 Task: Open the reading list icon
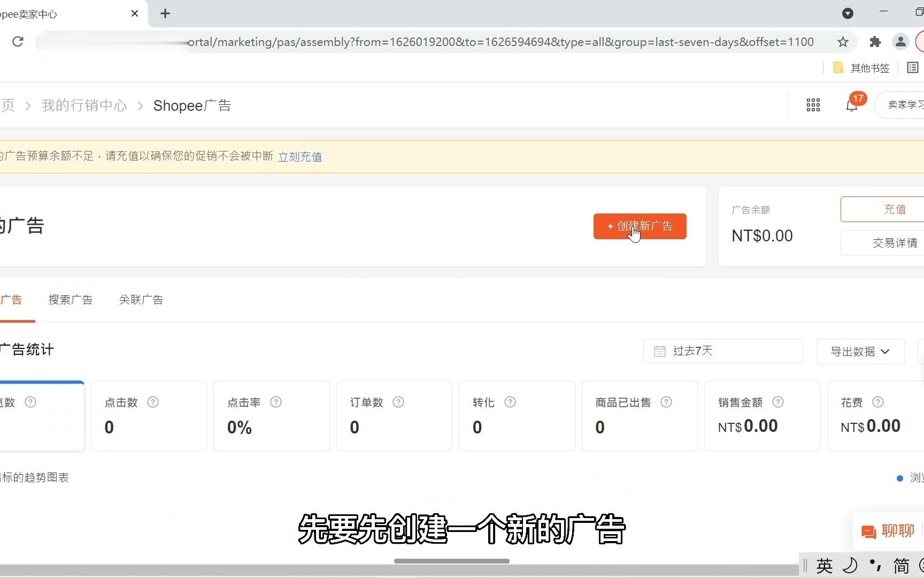[913, 68]
